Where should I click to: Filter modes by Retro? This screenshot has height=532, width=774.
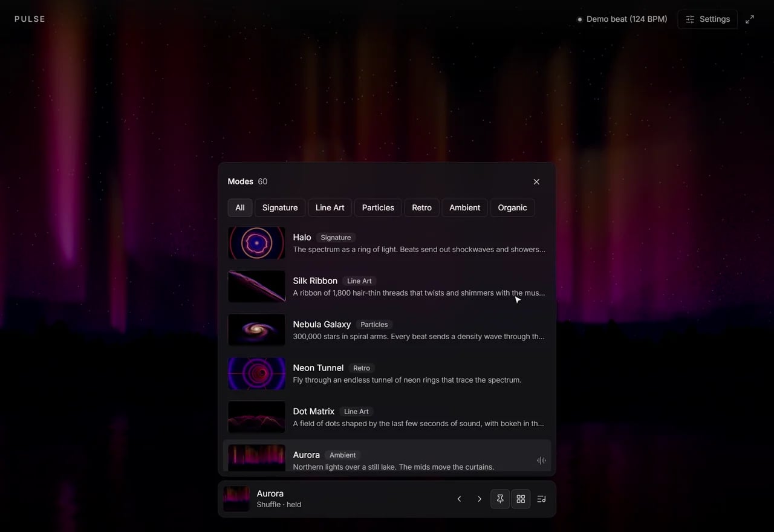(422, 207)
